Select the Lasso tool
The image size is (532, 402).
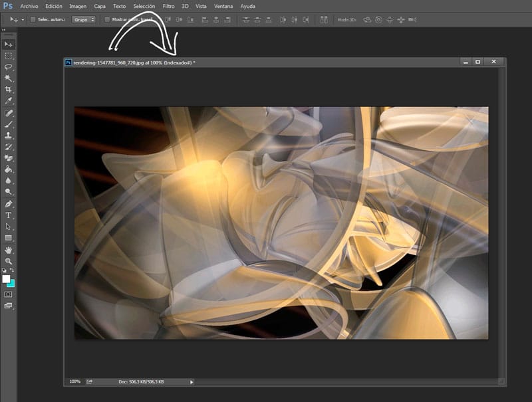click(x=9, y=67)
